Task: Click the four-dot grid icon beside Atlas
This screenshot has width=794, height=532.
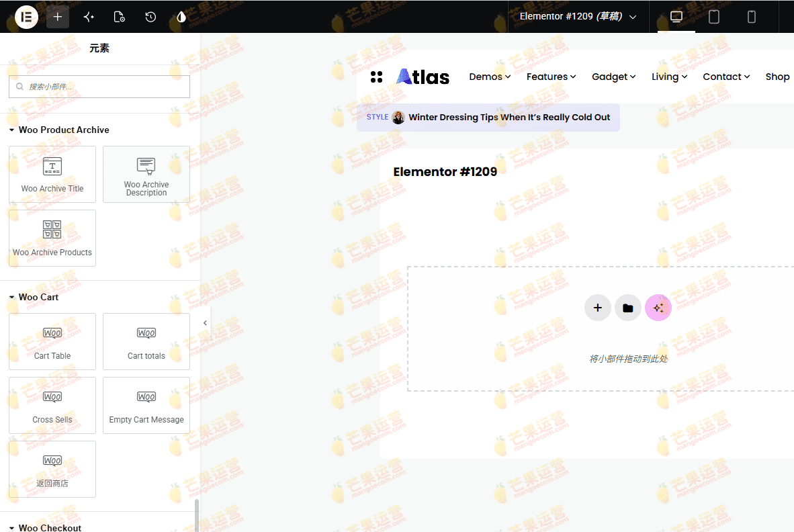Action: [376, 77]
